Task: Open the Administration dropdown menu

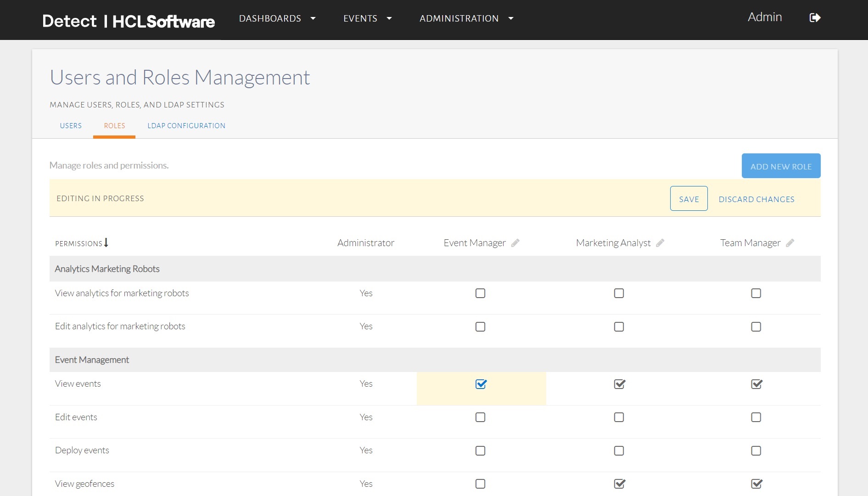Action: [x=466, y=18]
